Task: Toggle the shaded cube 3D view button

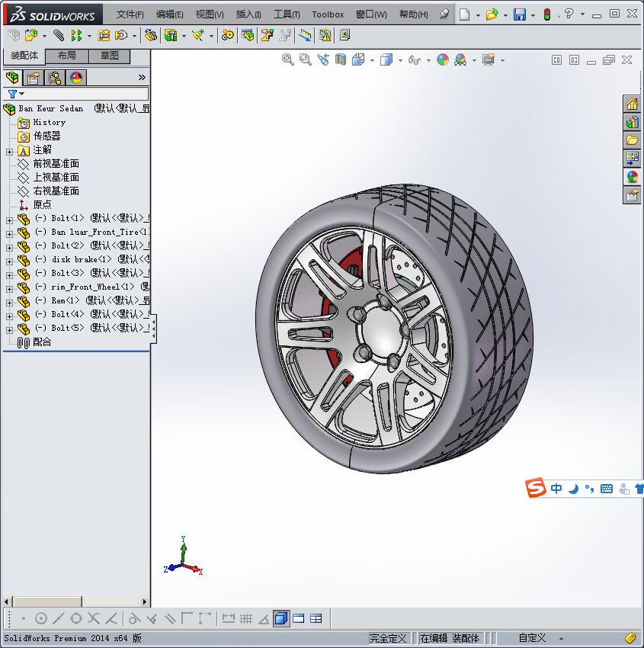Action: coord(281,619)
